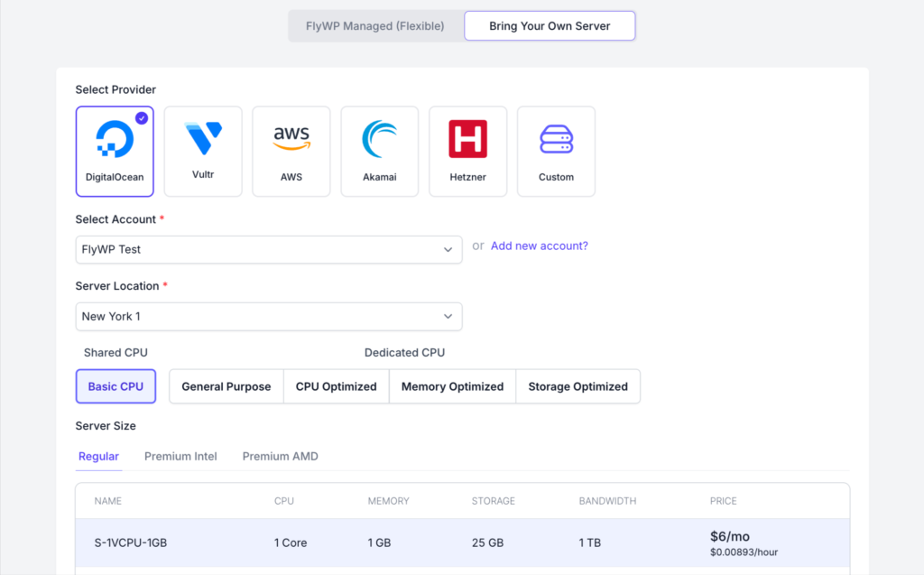Select the Custom server icon
924x575 pixels.
[x=556, y=140]
